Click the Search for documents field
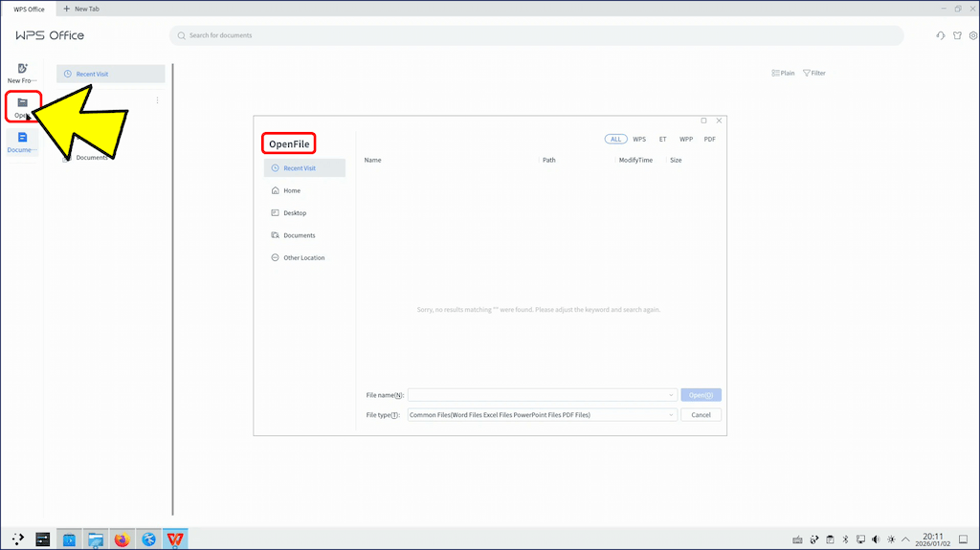This screenshot has height=550, width=980. 536,35
